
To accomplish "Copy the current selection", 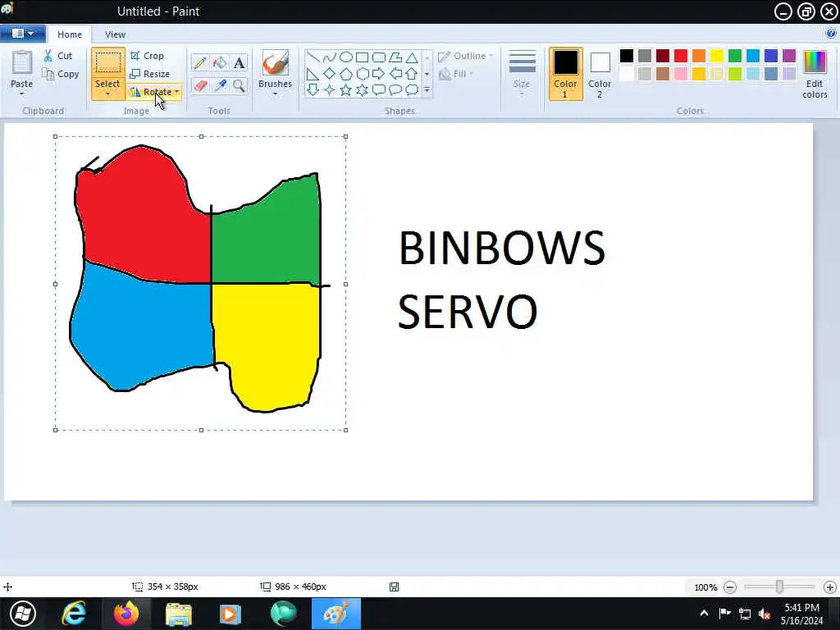I will click(x=61, y=74).
